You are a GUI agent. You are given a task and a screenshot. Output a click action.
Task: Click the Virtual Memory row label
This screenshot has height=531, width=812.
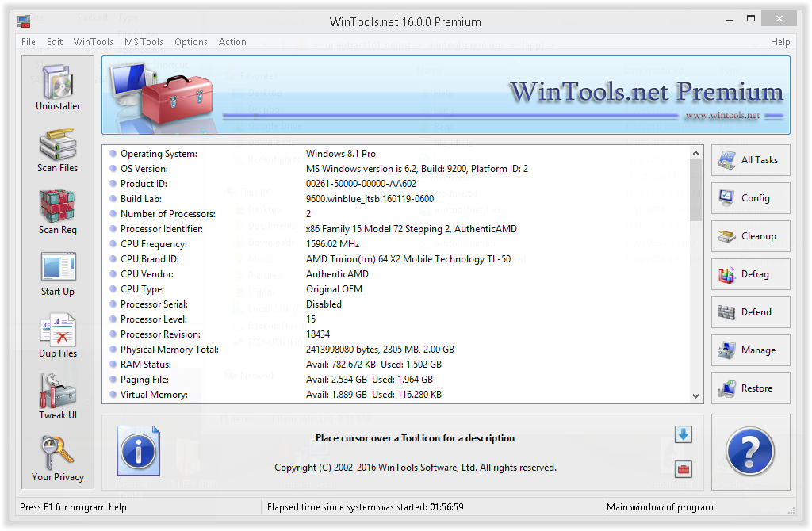154,395
